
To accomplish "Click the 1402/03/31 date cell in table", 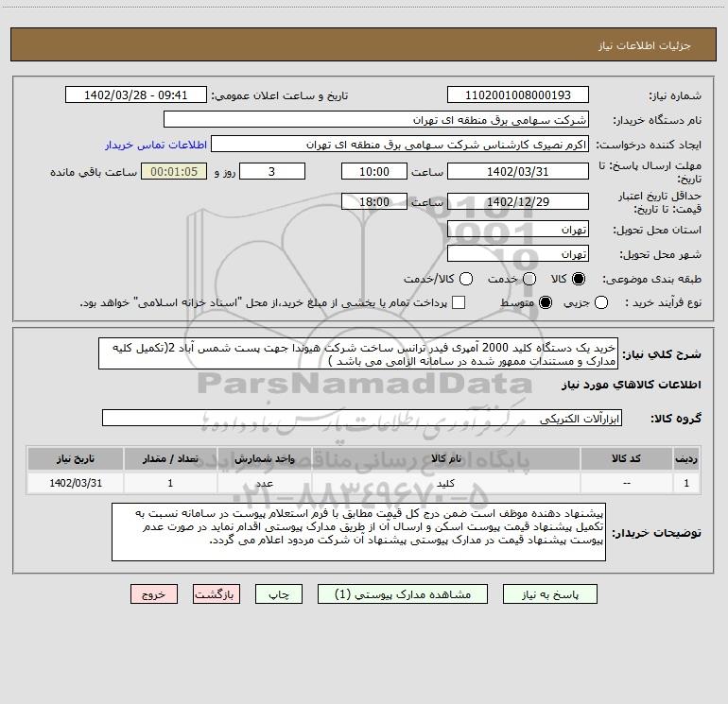I will click(76, 483).
